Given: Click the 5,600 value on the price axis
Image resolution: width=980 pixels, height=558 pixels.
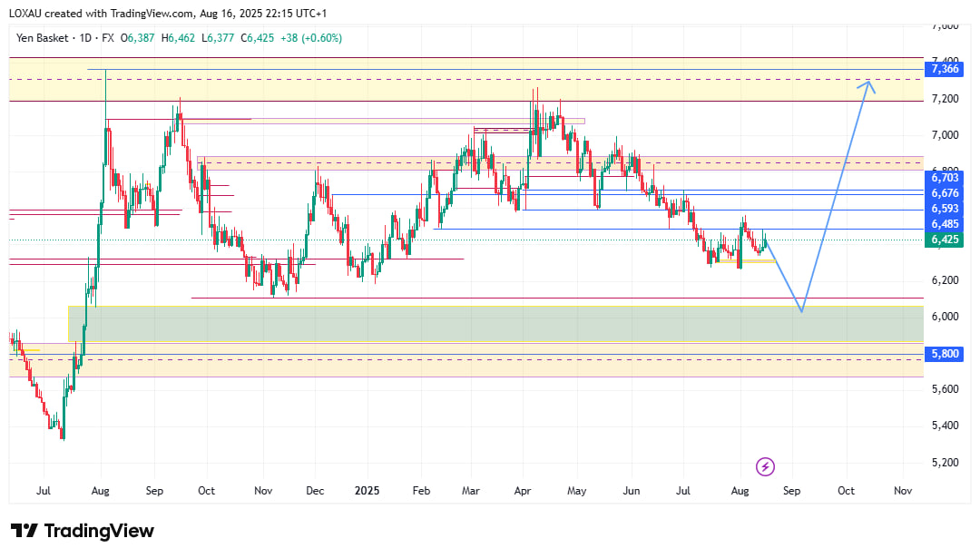Looking at the screenshot, I should pyautogui.click(x=945, y=388).
